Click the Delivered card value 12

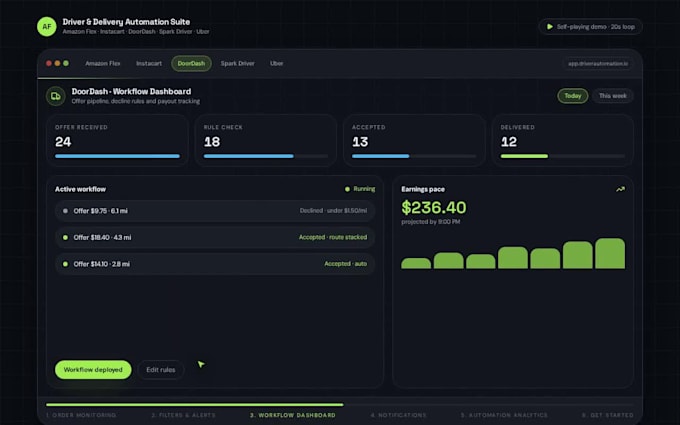[x=509, y=142]
